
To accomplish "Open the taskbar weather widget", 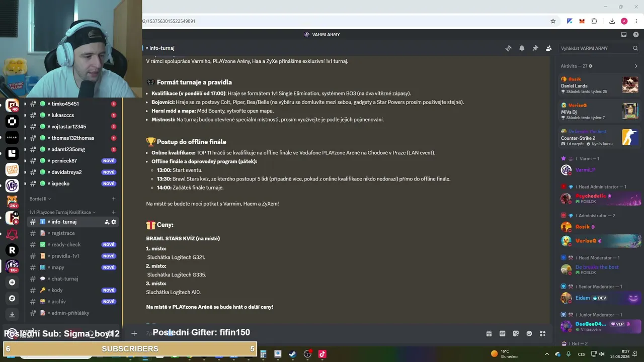I will click(x=505, y=354).
